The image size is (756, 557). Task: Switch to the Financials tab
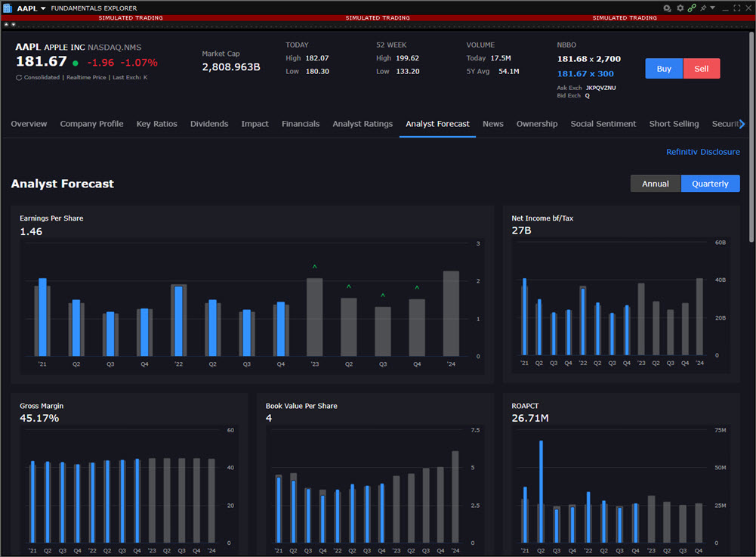pos(301,123)
